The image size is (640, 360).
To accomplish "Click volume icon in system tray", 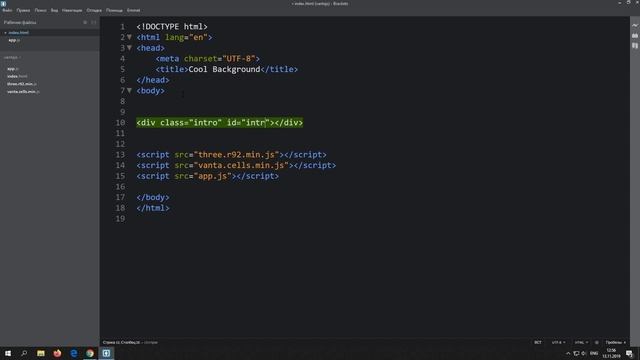I will (x=584, y=353).
